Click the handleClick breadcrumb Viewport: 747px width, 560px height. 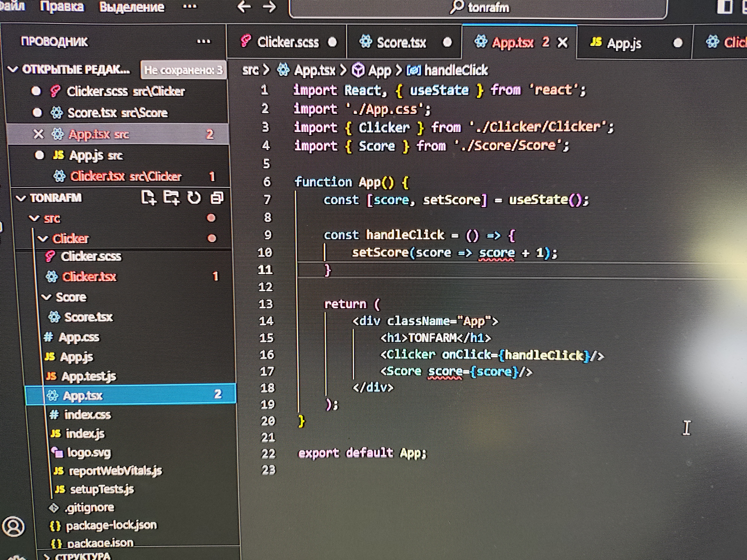tap(455, 70)
